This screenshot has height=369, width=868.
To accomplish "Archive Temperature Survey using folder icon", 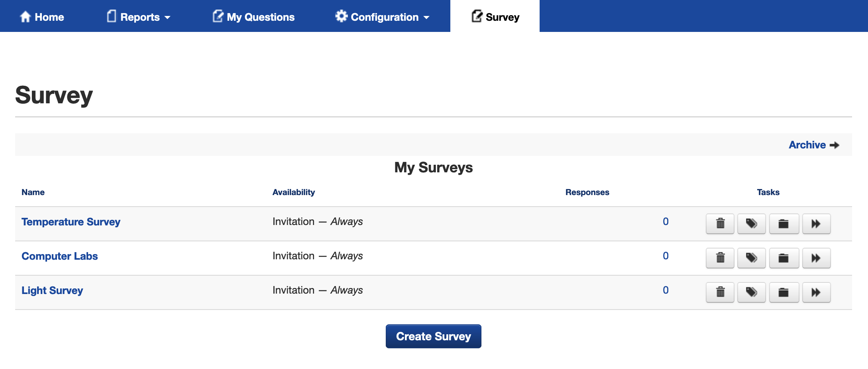I will (784, 223).
